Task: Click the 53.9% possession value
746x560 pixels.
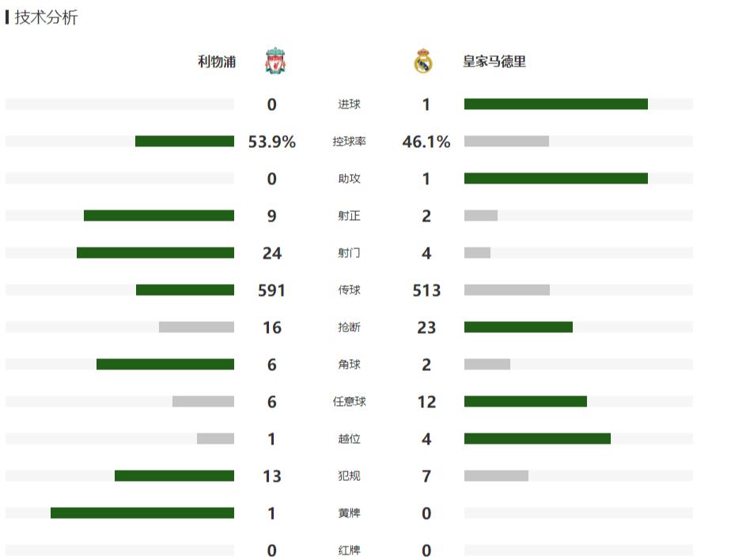Action: [271, 142]
